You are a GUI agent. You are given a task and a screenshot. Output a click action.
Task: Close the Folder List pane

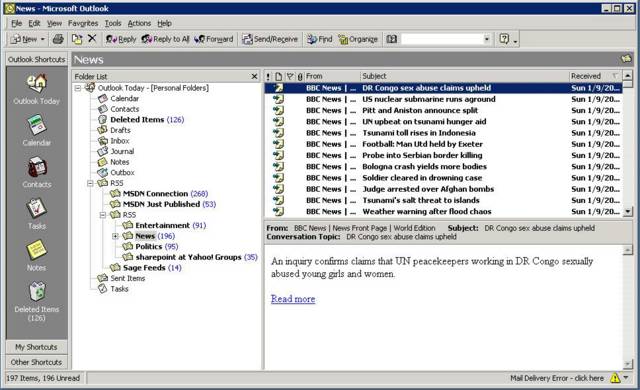[x=254, y=76]
